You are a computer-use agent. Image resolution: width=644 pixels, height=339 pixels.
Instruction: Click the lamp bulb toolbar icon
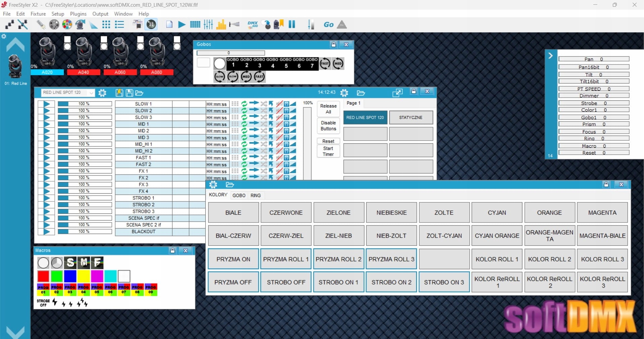point(41,25)
